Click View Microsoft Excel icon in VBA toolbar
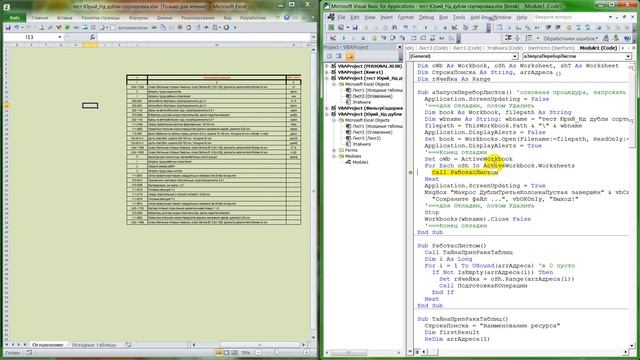The height and width of the screenshot is (360, 640). click(331, 27)
